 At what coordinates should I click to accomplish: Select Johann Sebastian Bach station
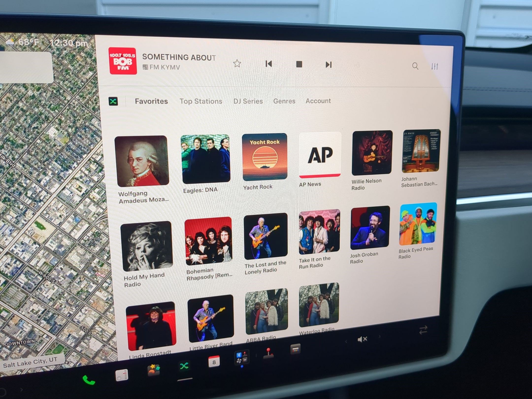pos(421,151)
